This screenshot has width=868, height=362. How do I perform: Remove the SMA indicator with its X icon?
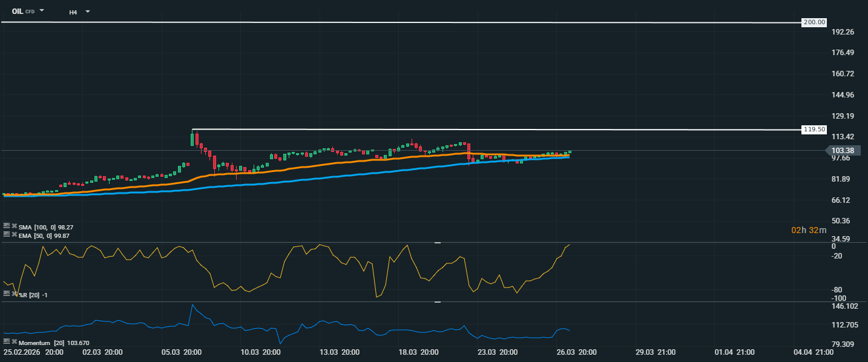point(14,226)
